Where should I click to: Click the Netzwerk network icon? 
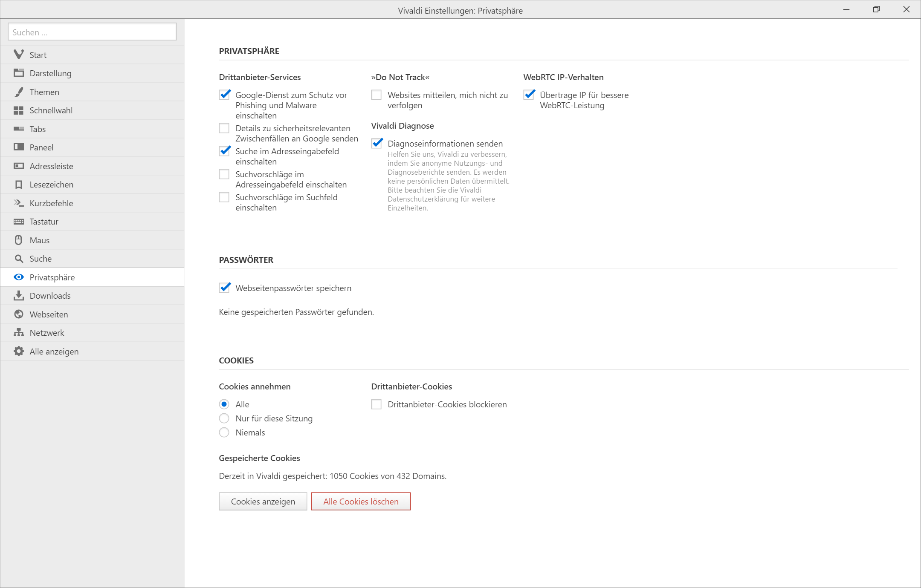click(x=18, y=332)
